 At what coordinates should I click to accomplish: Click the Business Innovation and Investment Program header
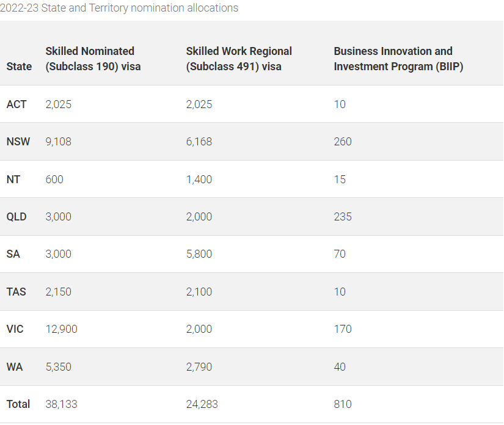(398, 59)
